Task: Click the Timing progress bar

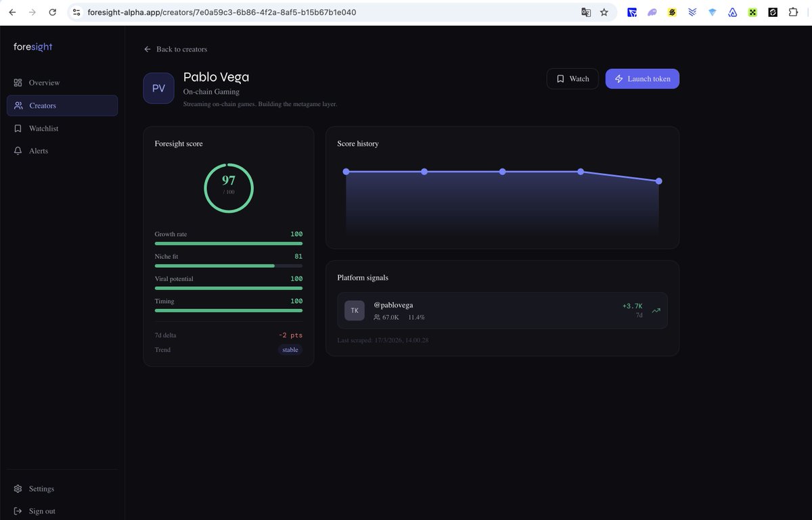Action: (x=229, y=310)
